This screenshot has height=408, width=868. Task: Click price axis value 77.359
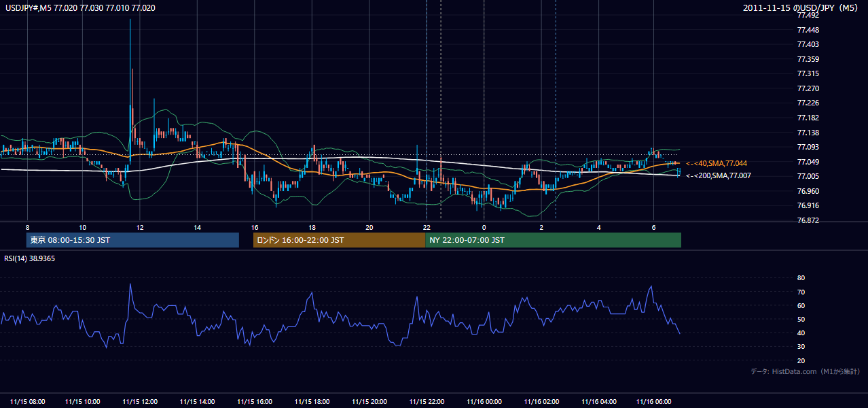point(809,59)
